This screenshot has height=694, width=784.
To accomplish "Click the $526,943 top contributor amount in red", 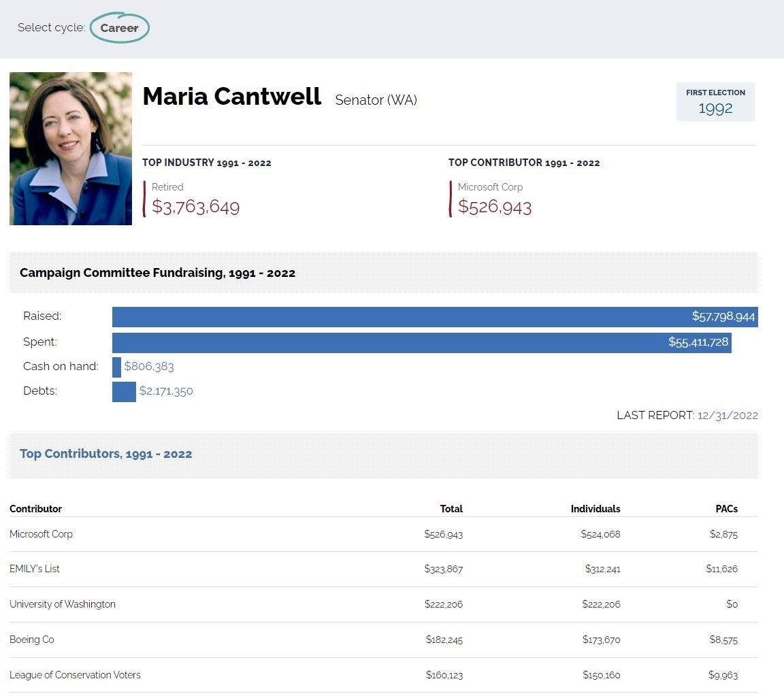I will coord(495,207).
